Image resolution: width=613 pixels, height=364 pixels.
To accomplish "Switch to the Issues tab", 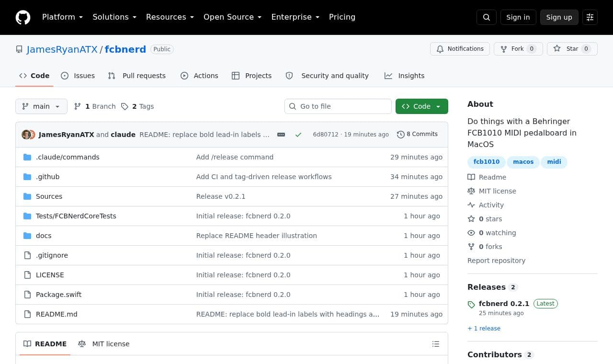I will pos(78,76).
